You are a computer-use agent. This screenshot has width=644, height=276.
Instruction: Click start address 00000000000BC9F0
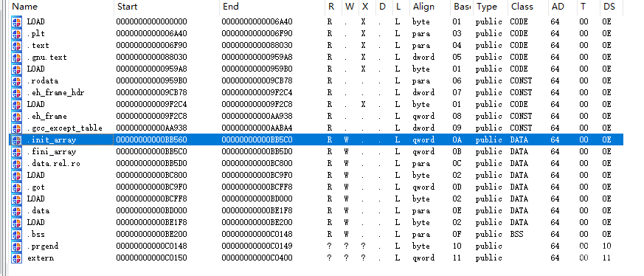tap(151, 187)
